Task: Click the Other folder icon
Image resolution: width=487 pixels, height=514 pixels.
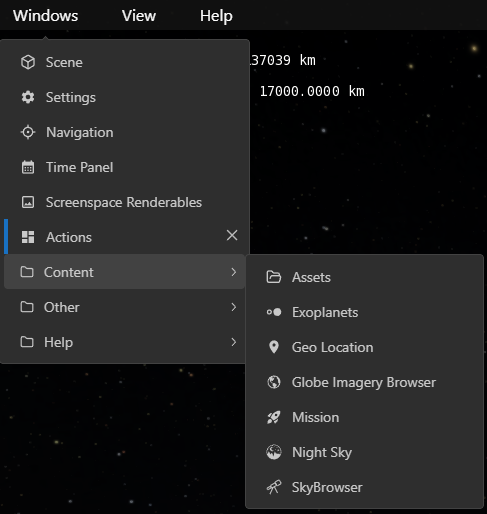Action: coord(27,307)
